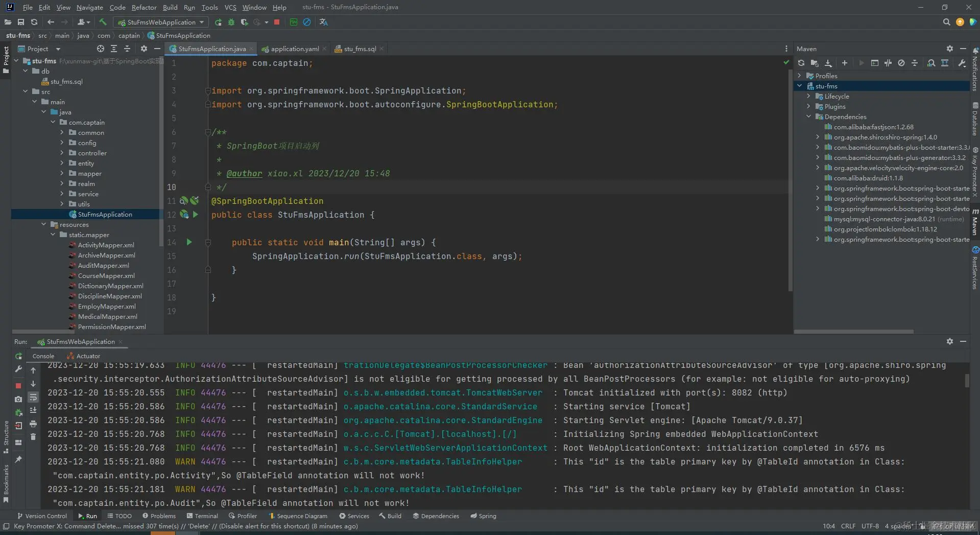This screenshot has height=535, width=980.
Task: Click the camera Dump Threads icon
Action: tap(18, 399)
